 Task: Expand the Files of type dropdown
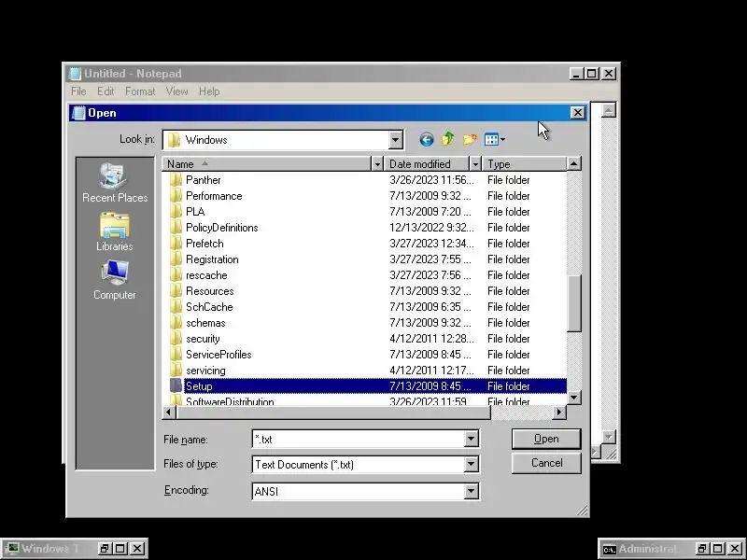pyautogui.click(x=472, y=464)
